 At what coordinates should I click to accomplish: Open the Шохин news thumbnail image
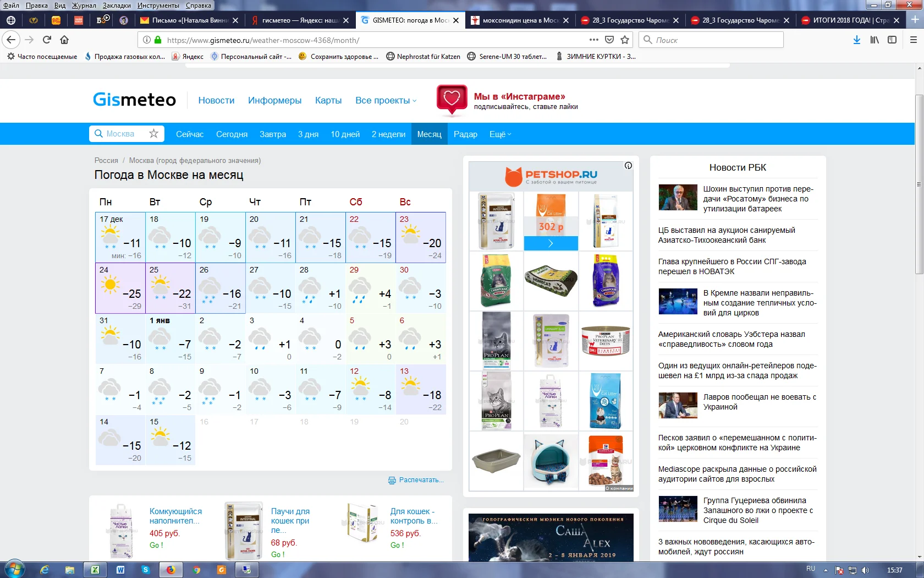tap(678, 198)
